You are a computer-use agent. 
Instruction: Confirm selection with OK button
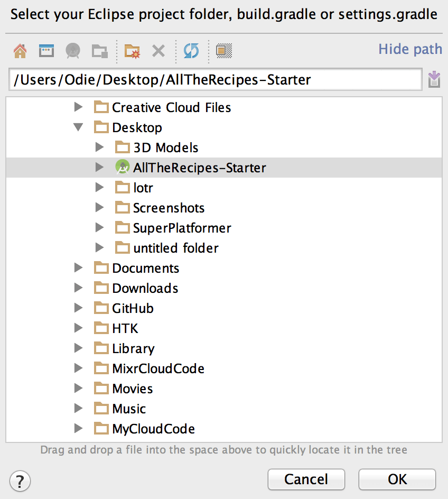[x=397, y=479]
